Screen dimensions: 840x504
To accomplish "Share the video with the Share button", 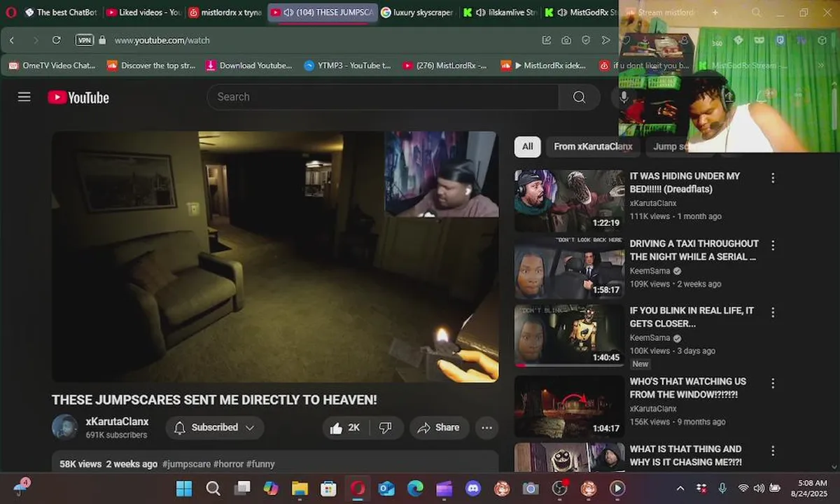I will point(439,427).
